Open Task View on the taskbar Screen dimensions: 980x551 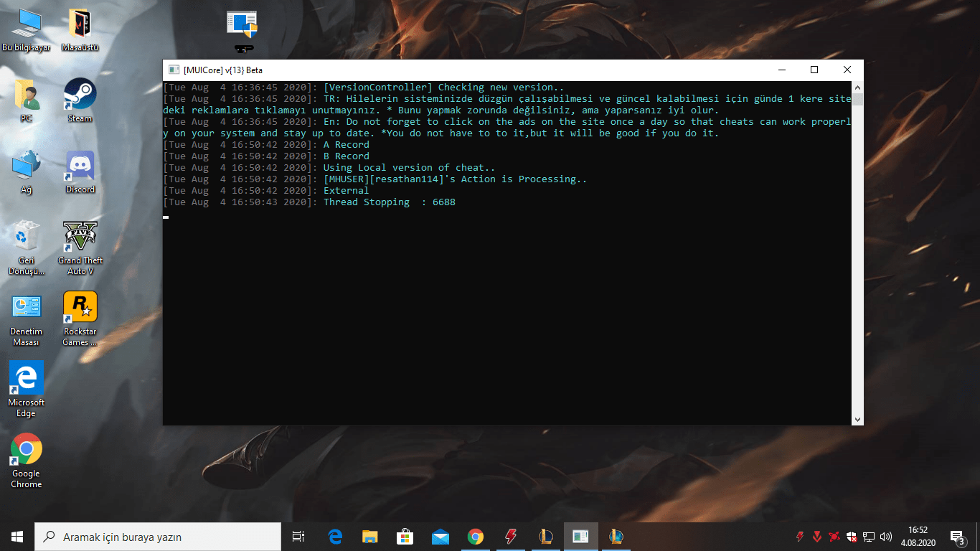[x=298, y=537]
